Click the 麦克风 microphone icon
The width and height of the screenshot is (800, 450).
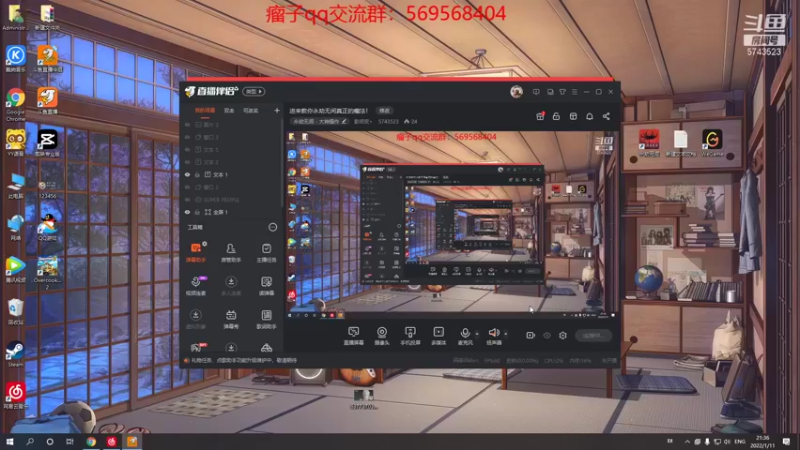tap(465, 333)
